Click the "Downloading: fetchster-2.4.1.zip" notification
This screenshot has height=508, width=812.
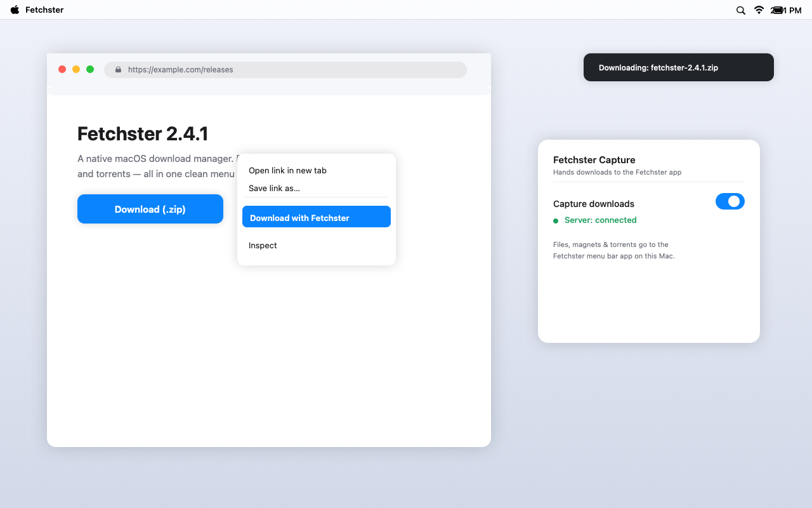click(679, 67)
